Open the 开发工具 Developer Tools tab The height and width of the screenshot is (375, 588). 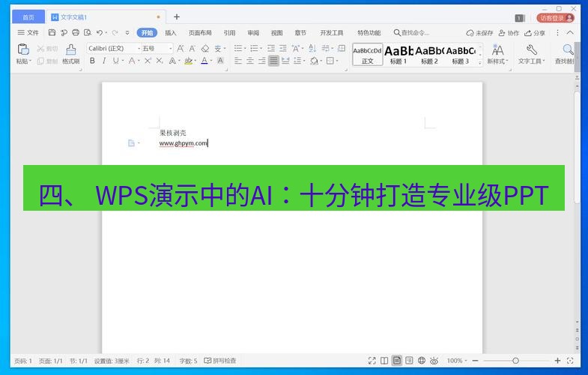click(x=332, y=33)
